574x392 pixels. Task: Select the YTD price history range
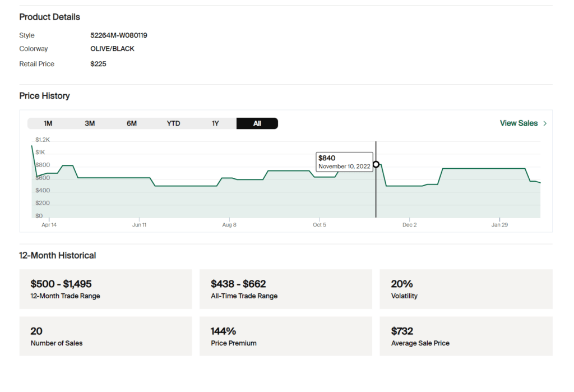(173, 123)
